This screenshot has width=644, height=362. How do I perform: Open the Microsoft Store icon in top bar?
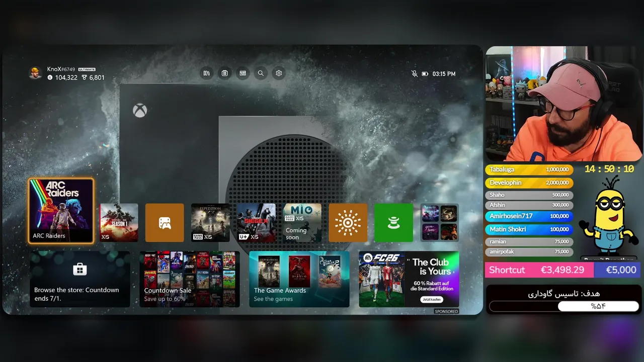point(224,73)
